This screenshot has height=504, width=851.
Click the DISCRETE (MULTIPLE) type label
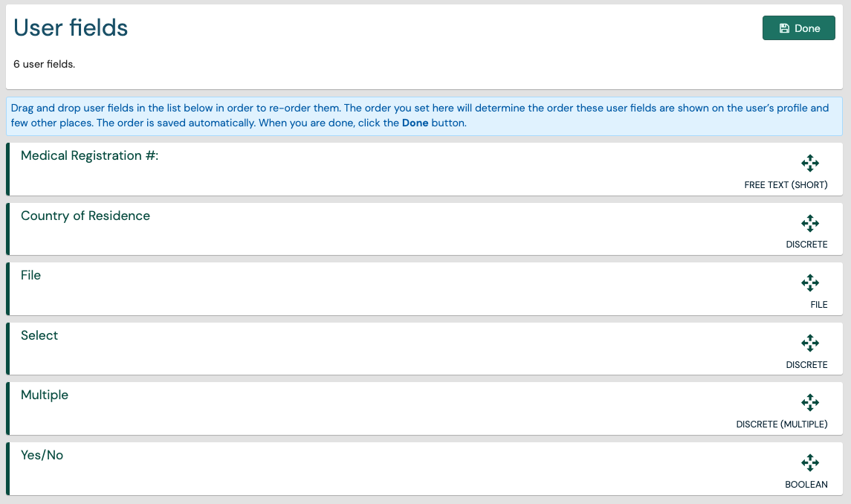point(782,424)
